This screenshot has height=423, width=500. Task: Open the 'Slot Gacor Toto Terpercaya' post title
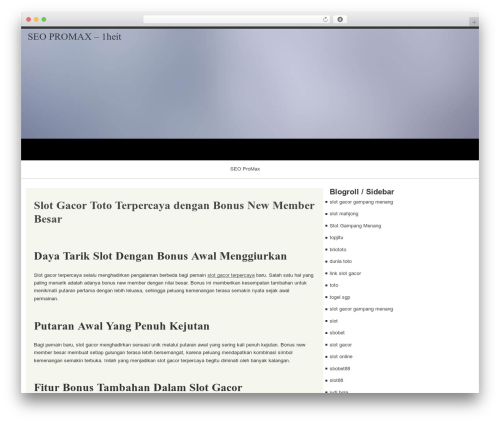(174, 212)
